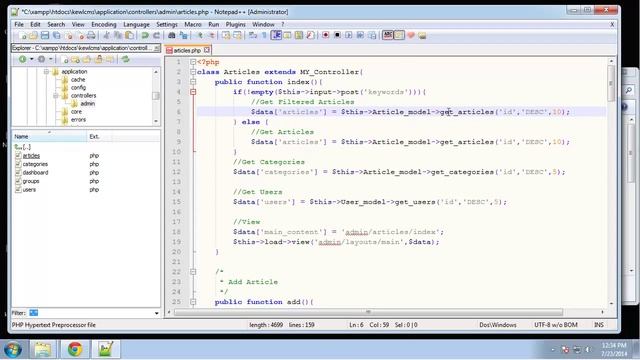Image resolution: width=640 pixels, height=360 pixels.
Task: Open the Encoding menu
Action: [x=104, y=24]
